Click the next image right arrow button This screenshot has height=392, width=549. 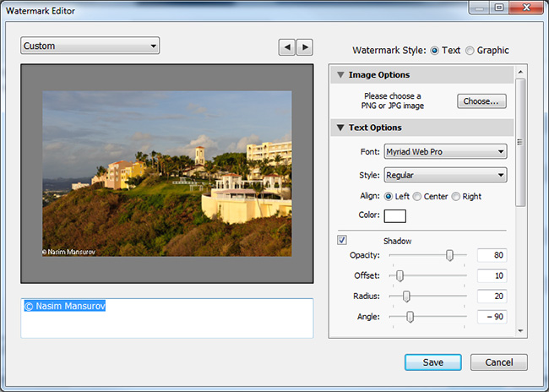pos(305,47)
